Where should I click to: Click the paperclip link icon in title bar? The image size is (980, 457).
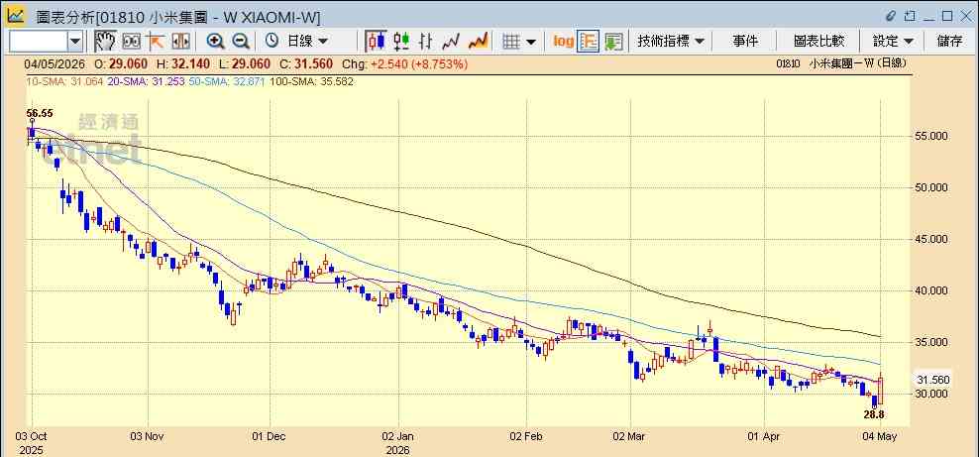(x=891, y=16)
